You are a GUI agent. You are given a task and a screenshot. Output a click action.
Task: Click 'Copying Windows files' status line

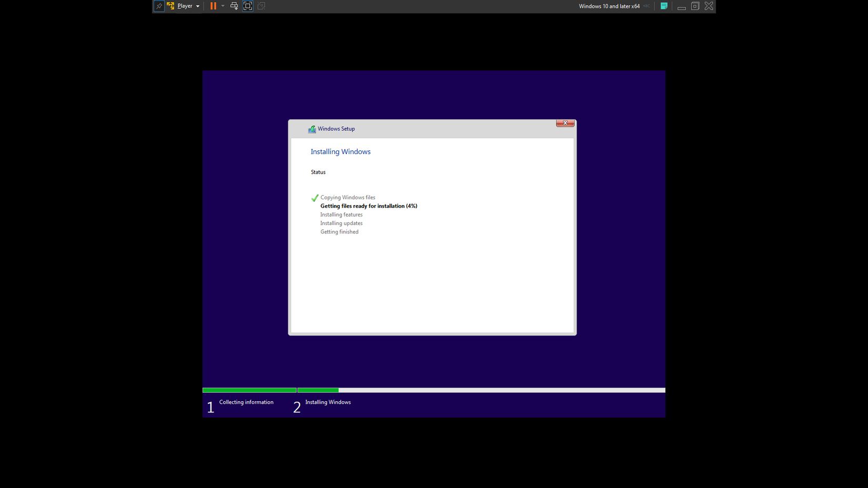pyautogui.click(x=348, y=198)
